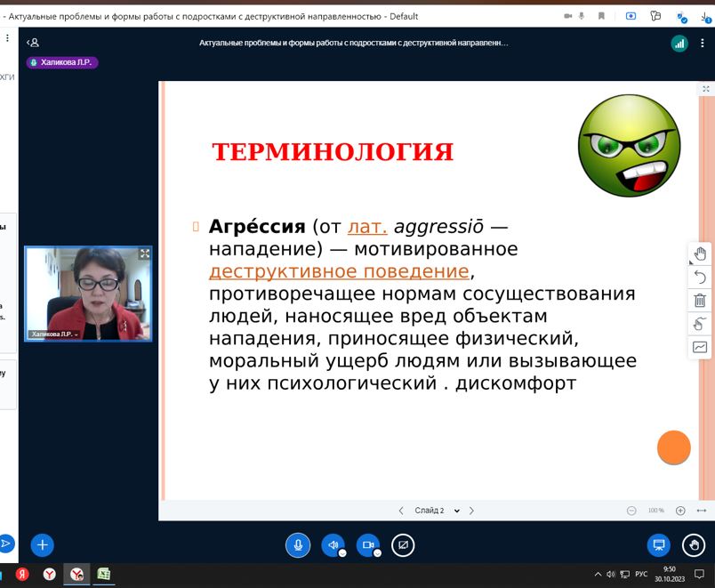Open the speaker audio device options
The height and width of the screenshot is (588, 715).
(342, 553)
